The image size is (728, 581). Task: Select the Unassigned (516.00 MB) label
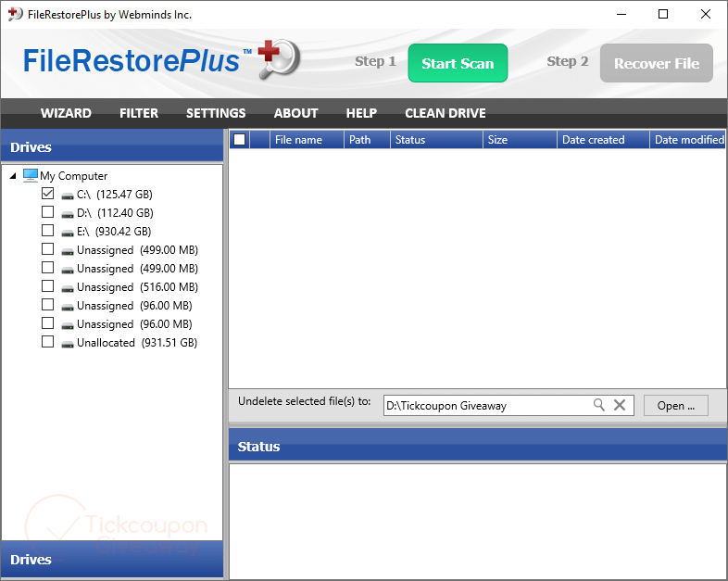pyautogui.click(x=137, y=287)
